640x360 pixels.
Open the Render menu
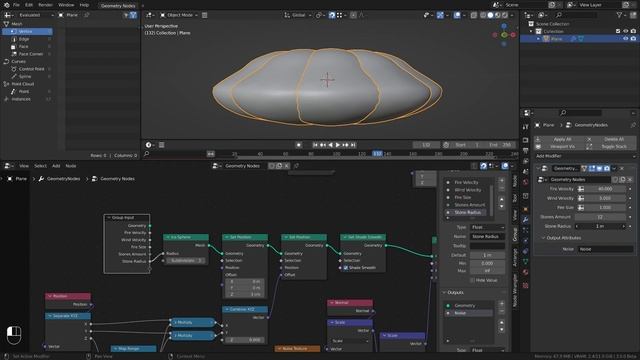coord(45,5)
